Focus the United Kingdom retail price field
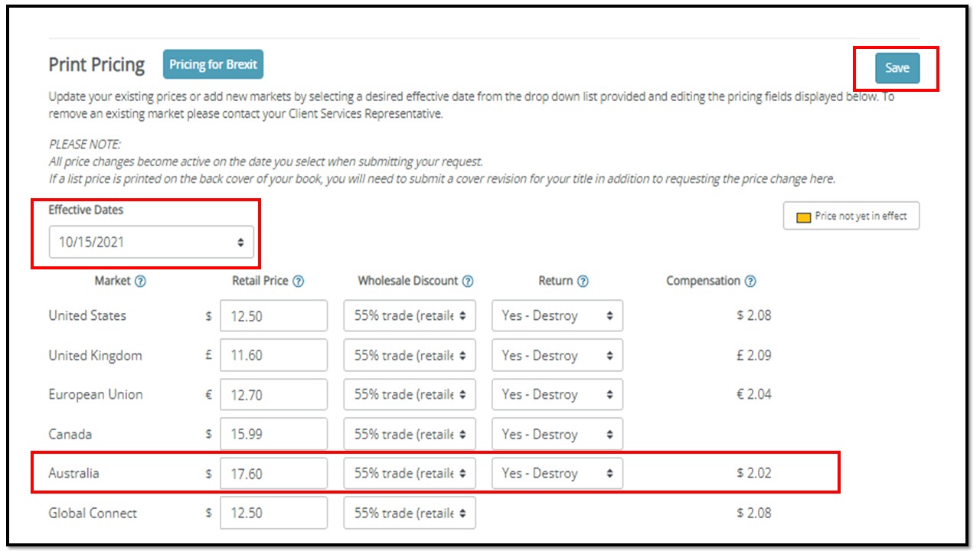Viewport: 980px width, 551px height. pyautogui.click(x=273, y=356)
